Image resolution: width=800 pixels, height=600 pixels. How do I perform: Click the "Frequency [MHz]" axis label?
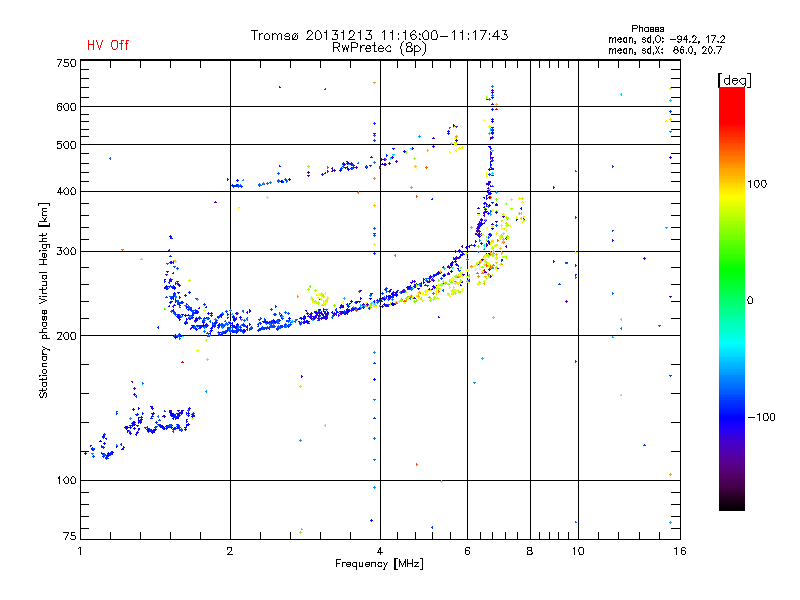point(379,564)
